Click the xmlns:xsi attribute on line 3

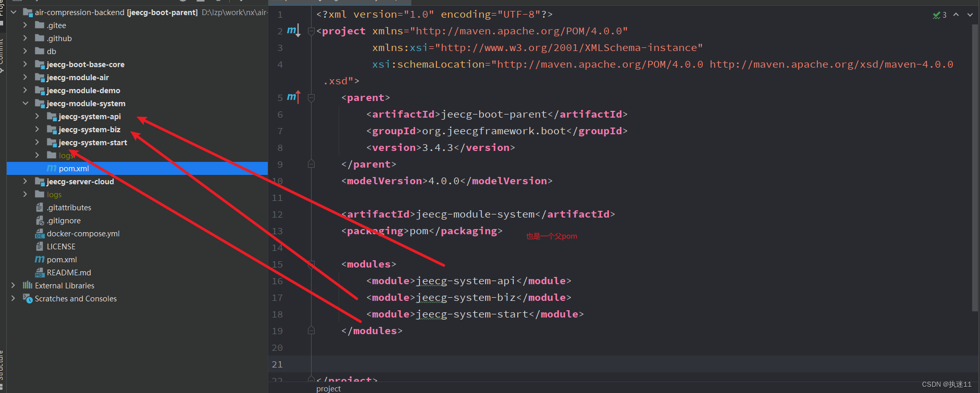(537, 47)
